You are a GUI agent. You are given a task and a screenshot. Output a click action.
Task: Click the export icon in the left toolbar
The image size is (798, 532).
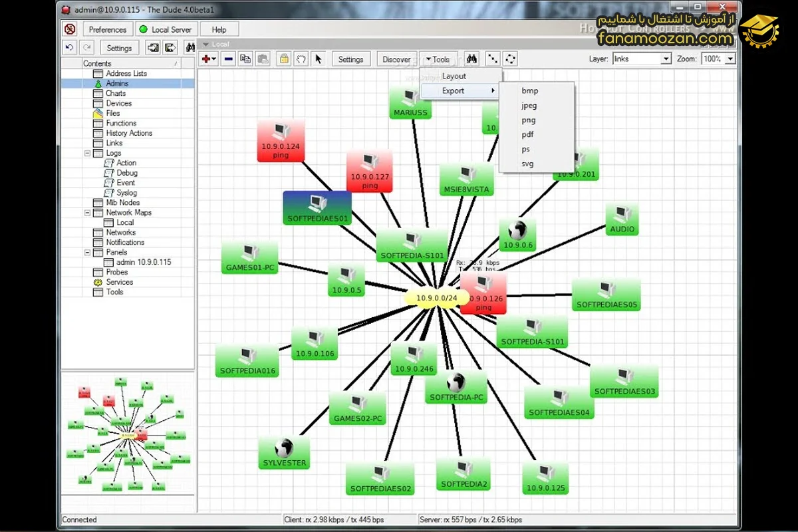(170, 47)
